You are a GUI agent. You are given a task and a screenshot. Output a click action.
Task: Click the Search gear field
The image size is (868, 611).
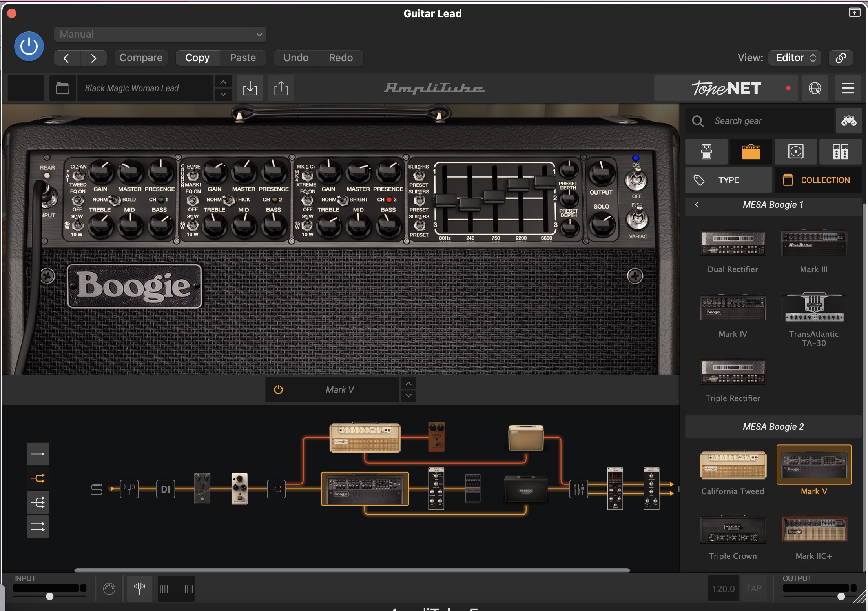[x=760, y=121]
